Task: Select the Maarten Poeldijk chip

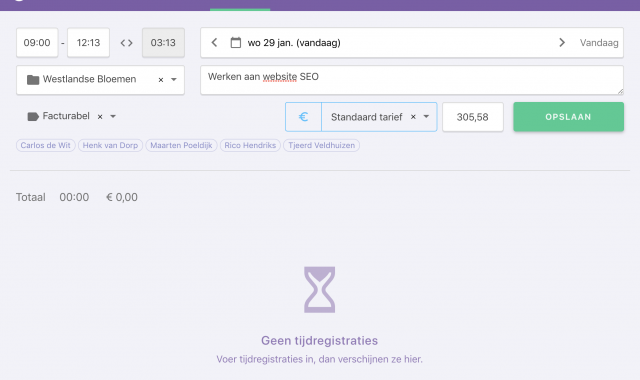Action: coord(181,145)
